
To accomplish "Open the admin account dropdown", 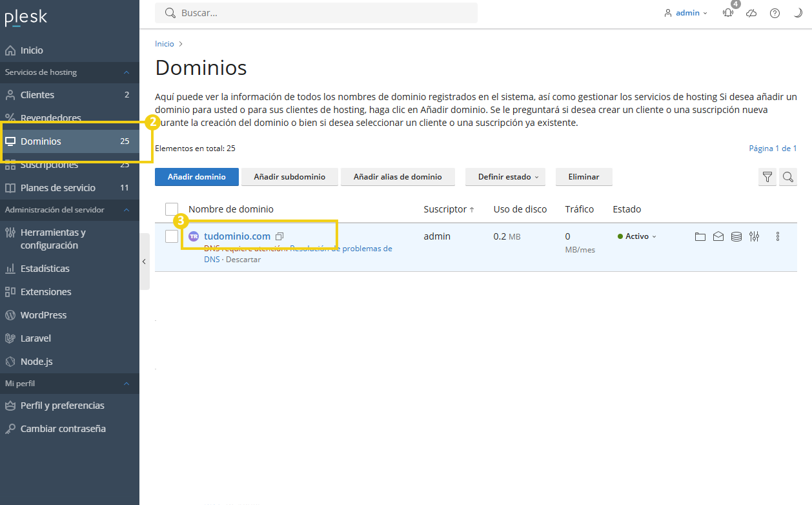I will click(686, 13).
